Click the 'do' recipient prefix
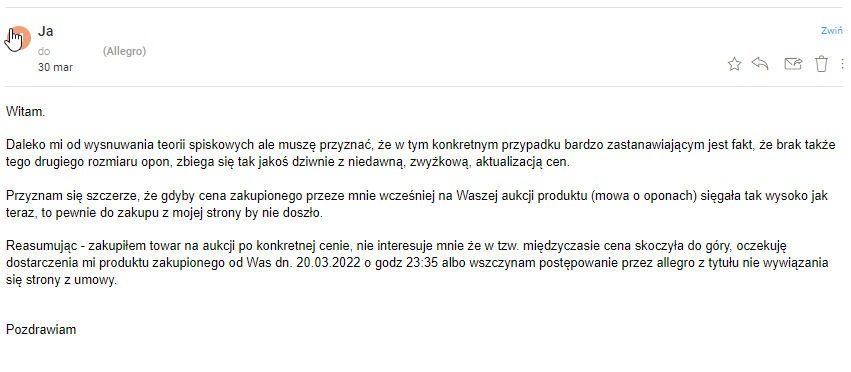851x372 pixels. pos(44,51)
